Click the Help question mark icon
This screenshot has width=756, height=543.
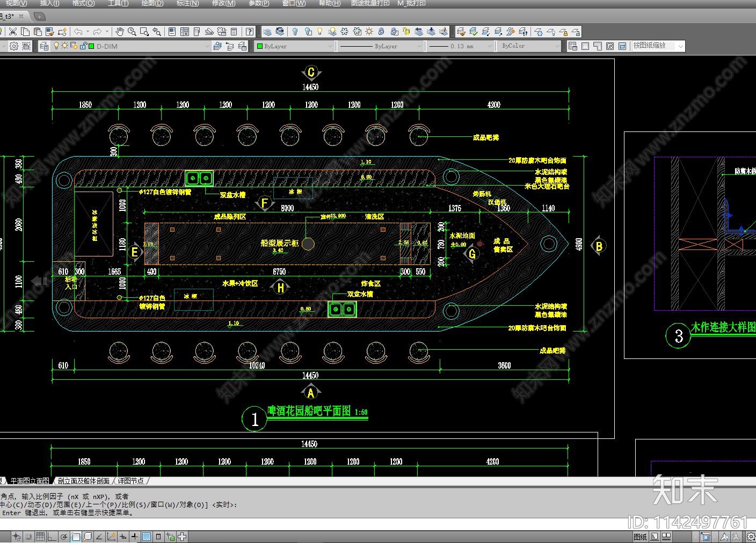click(250, 32)
